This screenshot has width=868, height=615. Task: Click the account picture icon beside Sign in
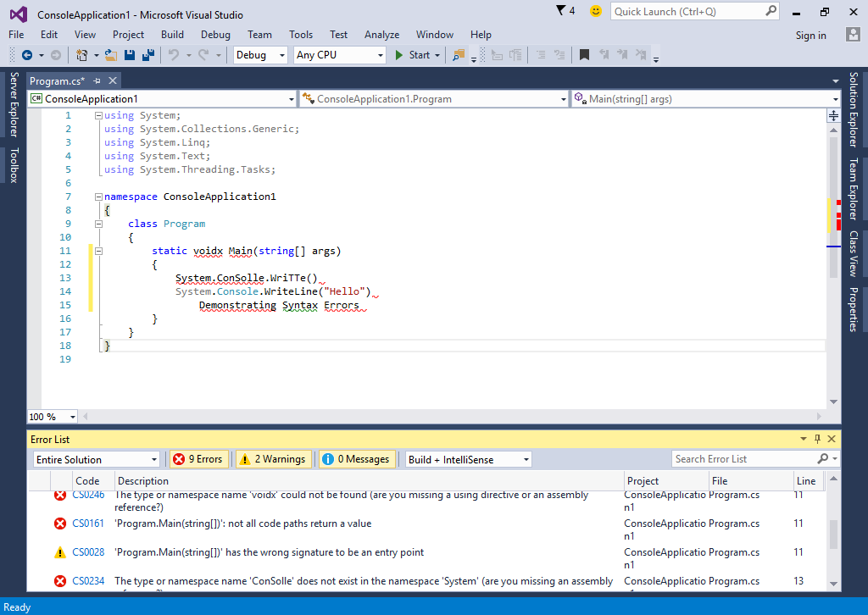tap(853, 34)
